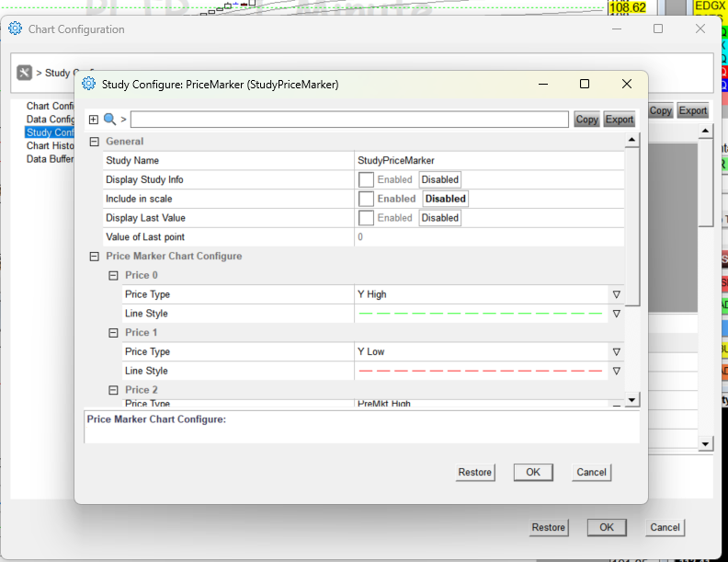Viewport: 728px width, 562px height.
Task: Open Price 1 Line Style dropdown
Action: click(616, 371)
